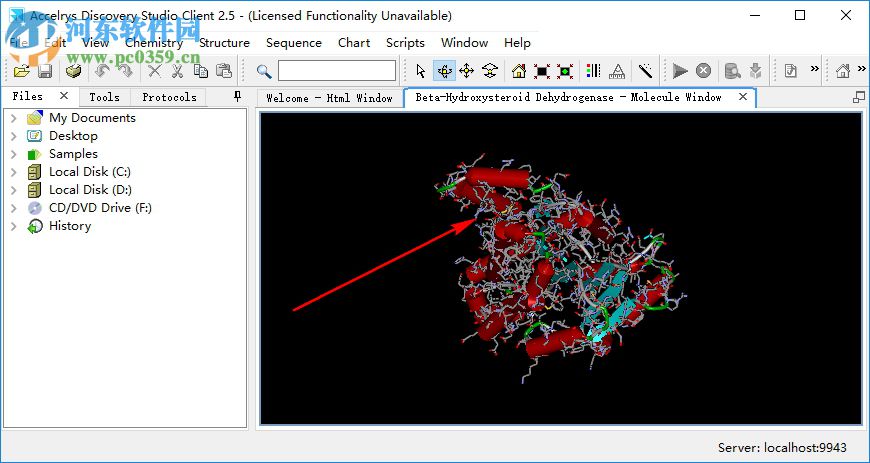
Task: Switch to the Protocols panel tab
Action: 169,97
